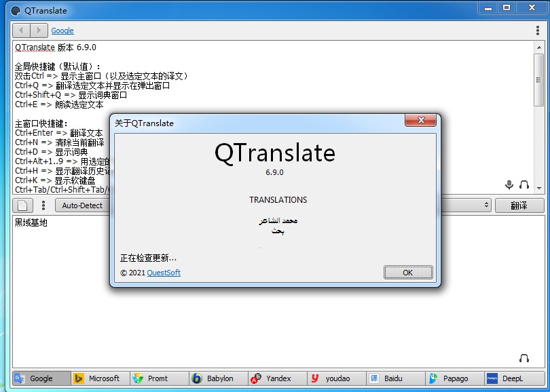Minimize the QTranslate window
The height and width of the screenshot is (392, 550).
(x=488, y=7)
